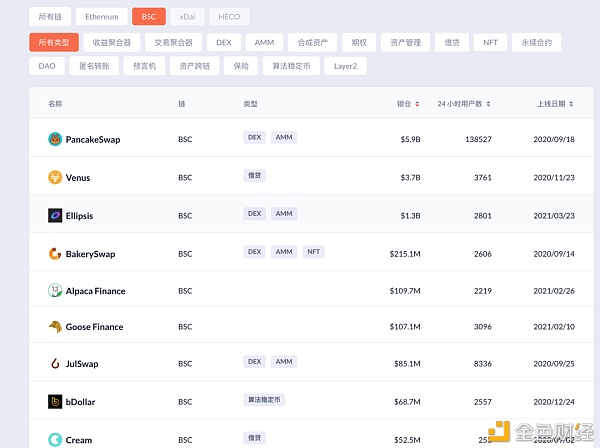The width and height of the screenshot is (600, 448).
Task: Filter by DAO type
Action: click(47, 66)
